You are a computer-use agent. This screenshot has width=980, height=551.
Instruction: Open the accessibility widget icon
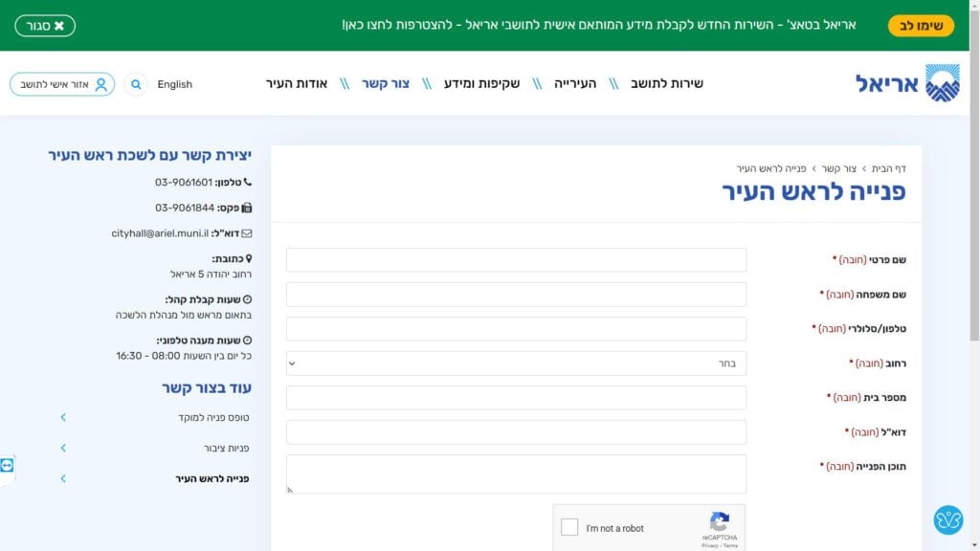point(947,519)
